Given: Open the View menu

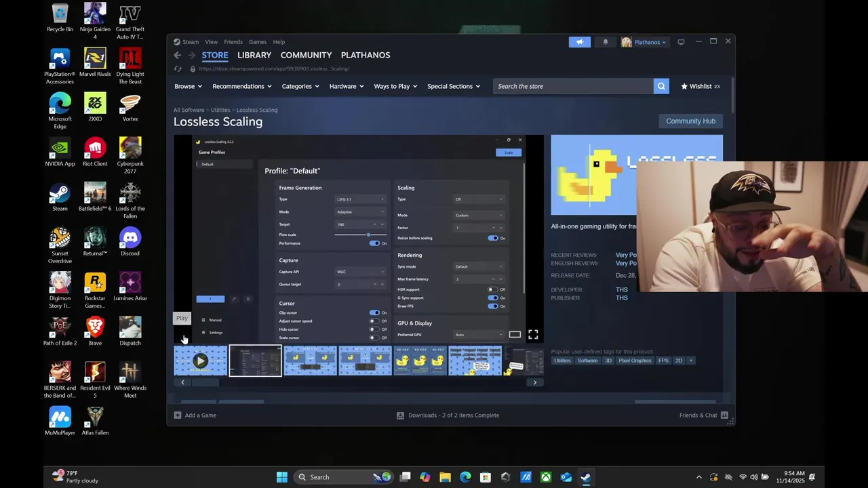Looking at the screenshot, I should [212, 42].
